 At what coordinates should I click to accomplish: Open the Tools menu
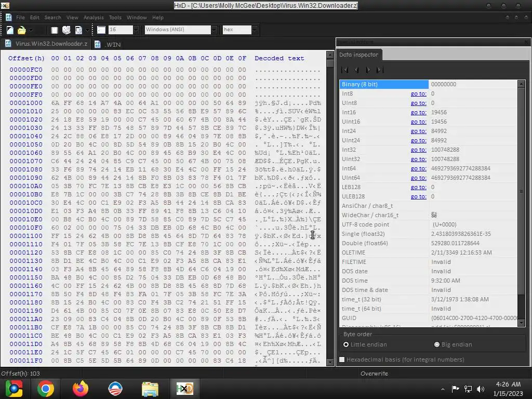pyautogui.click(x=115, y=17)
